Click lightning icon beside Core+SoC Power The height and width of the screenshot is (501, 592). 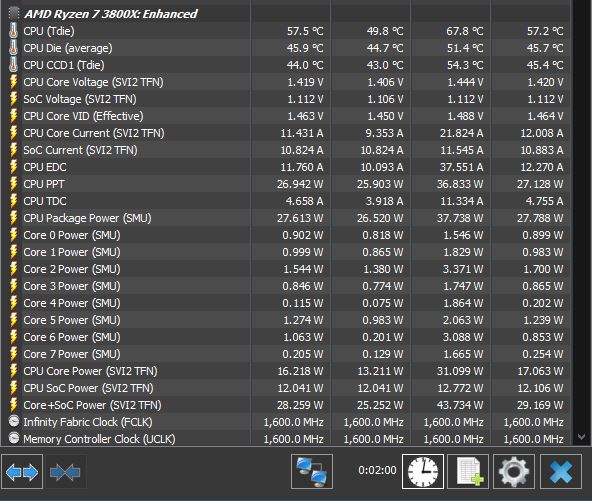(13, 405)
